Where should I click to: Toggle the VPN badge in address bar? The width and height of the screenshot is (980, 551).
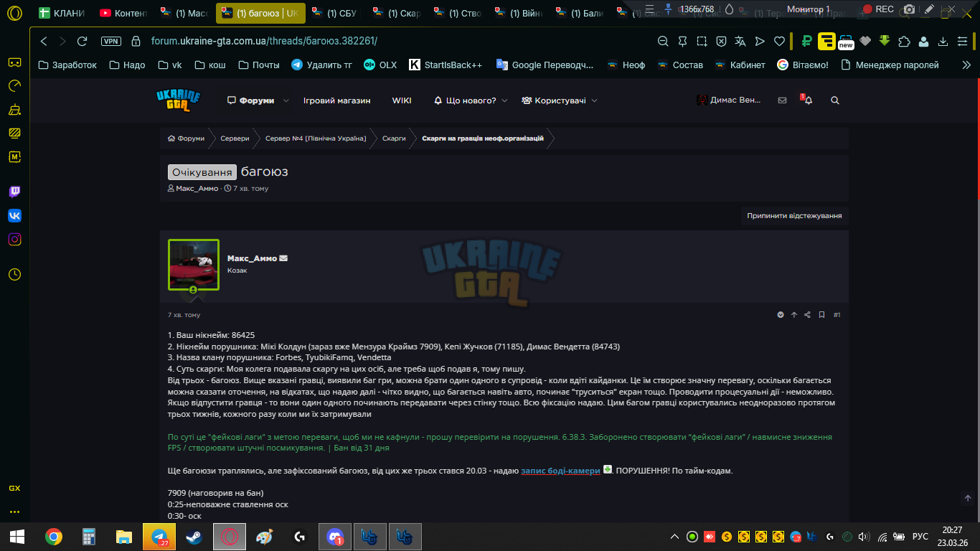pyautogui.click(x=111, y=41)
